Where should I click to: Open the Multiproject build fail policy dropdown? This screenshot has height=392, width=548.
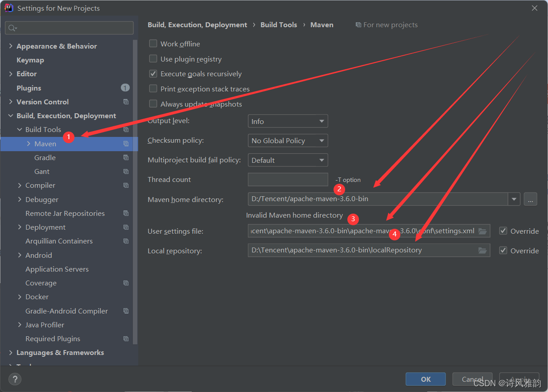288,160
